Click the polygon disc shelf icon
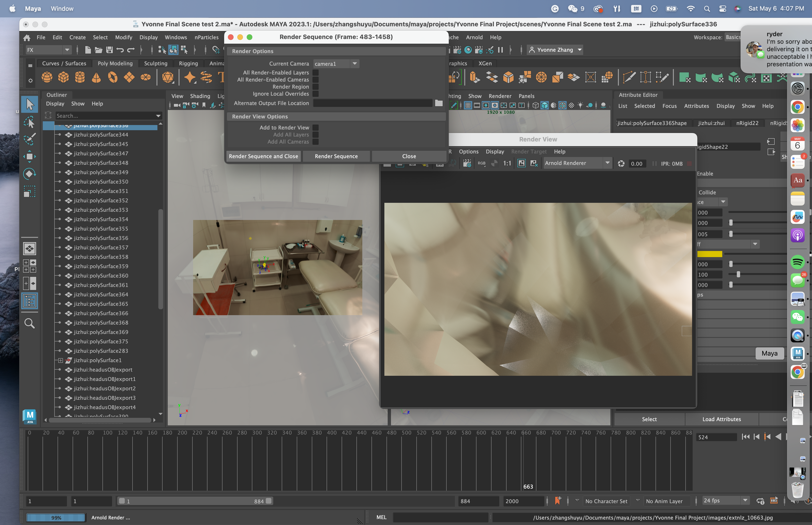 (x=146, y=77)
